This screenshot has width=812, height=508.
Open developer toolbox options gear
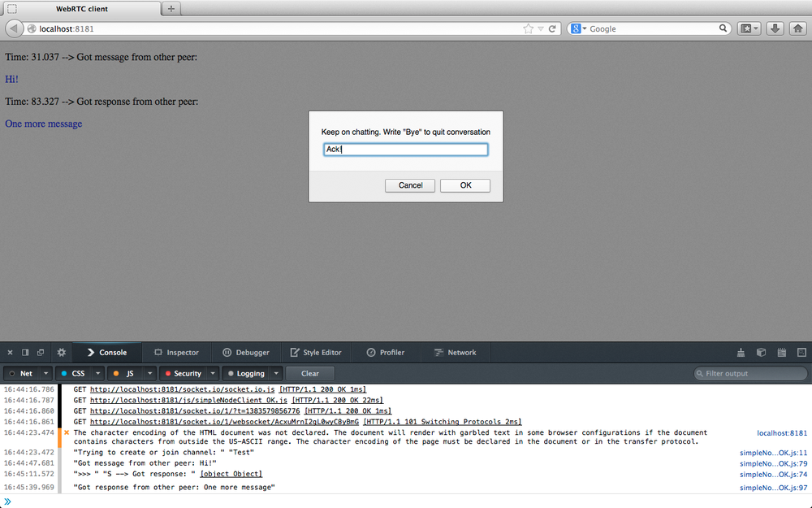tap(62, 353)
